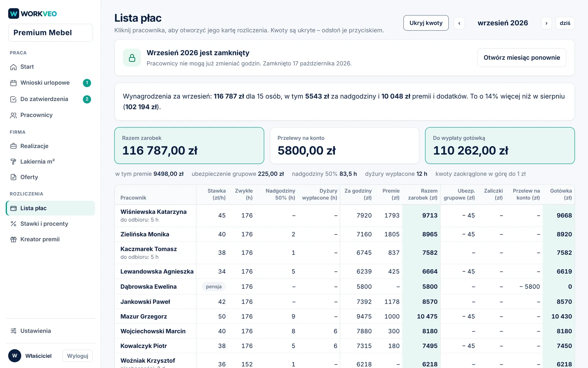Screen dimensions: 588x368
Task: Click Otwórz miesiąc ponownie button
Action: (522, 58)
